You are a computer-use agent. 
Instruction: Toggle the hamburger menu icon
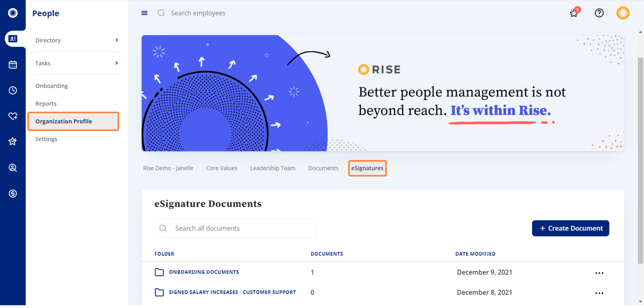point(144,13)
